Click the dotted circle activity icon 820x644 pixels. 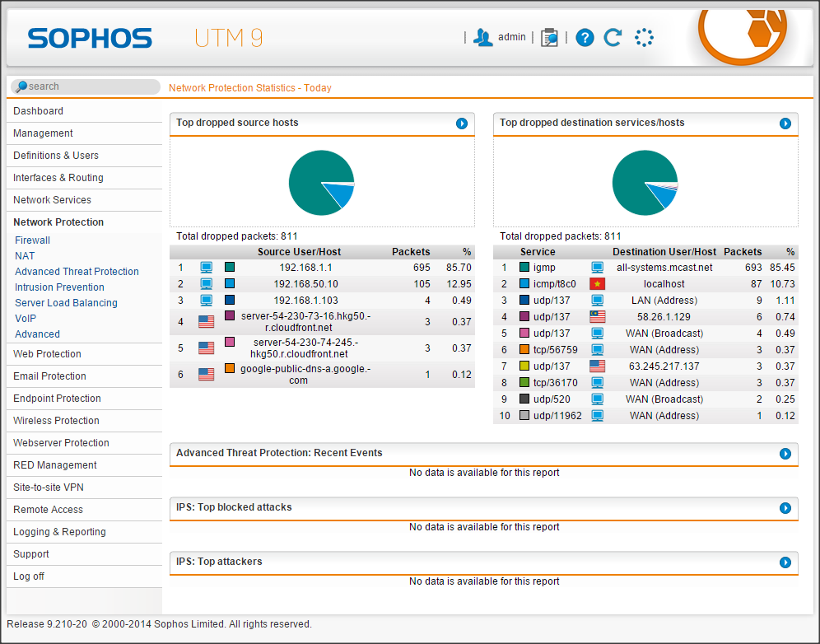tap(644, 37)
